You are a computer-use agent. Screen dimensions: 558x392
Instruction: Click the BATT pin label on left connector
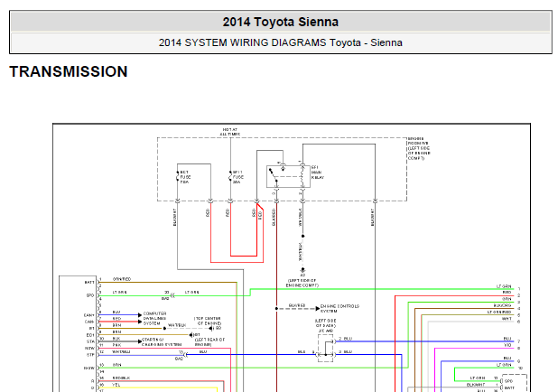pyautogui.click(x=89, y=283)
